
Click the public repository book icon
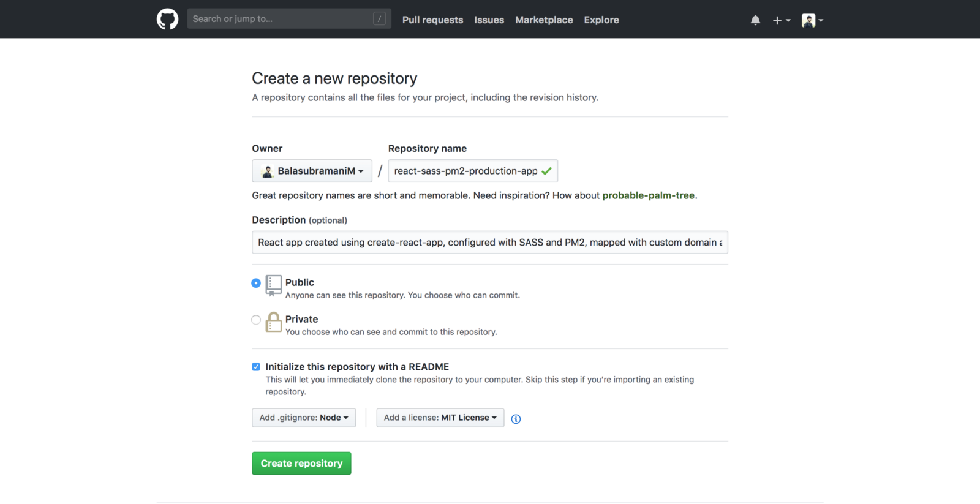point(274,285)
